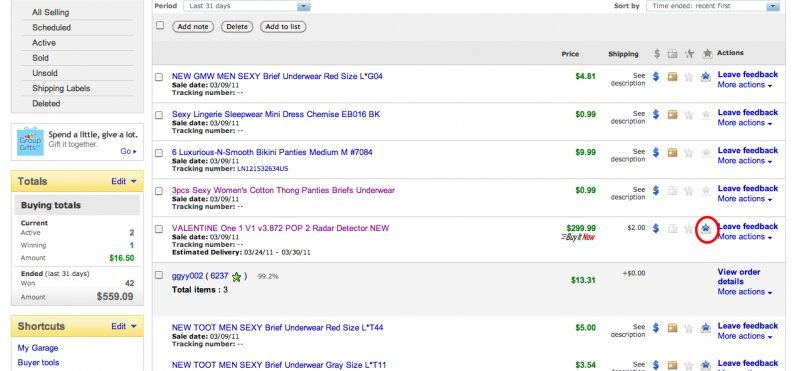
Task: Click feedback-received star in TOOT Red Size L*T44 row
Action: (x=706, y=328)
